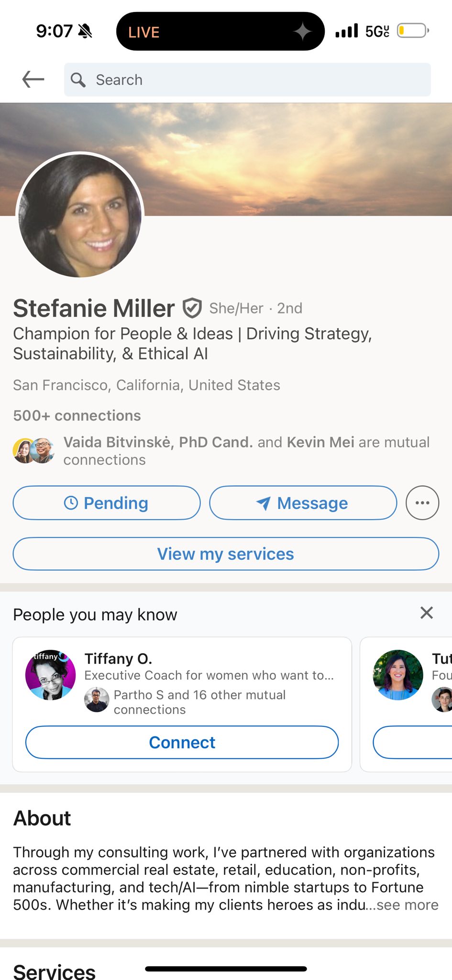Tap the search magnifier icon

78,80
